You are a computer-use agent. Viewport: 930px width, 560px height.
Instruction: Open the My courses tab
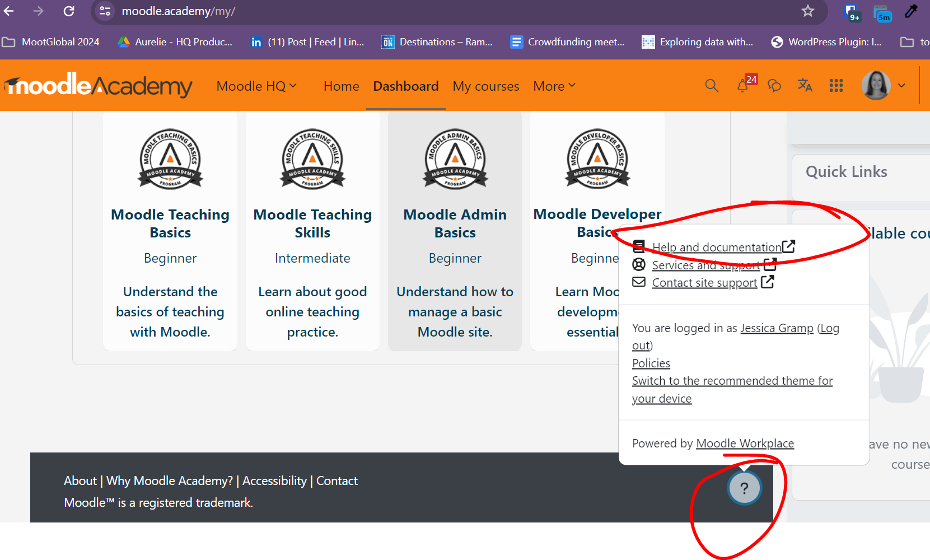(x=486, y=86)
